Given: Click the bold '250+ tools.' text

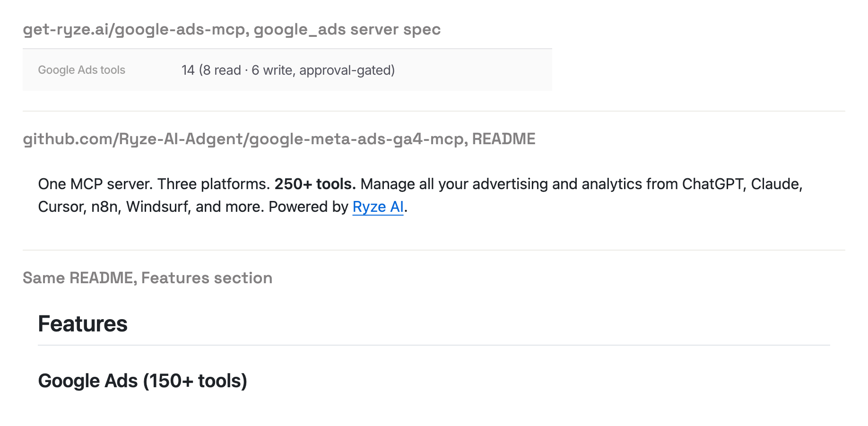Looking at the screenshot, I should click(315, 184).
